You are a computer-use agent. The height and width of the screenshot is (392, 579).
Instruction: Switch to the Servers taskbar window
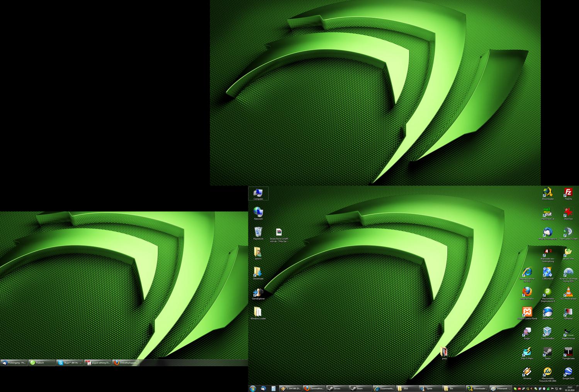[337, 388]
